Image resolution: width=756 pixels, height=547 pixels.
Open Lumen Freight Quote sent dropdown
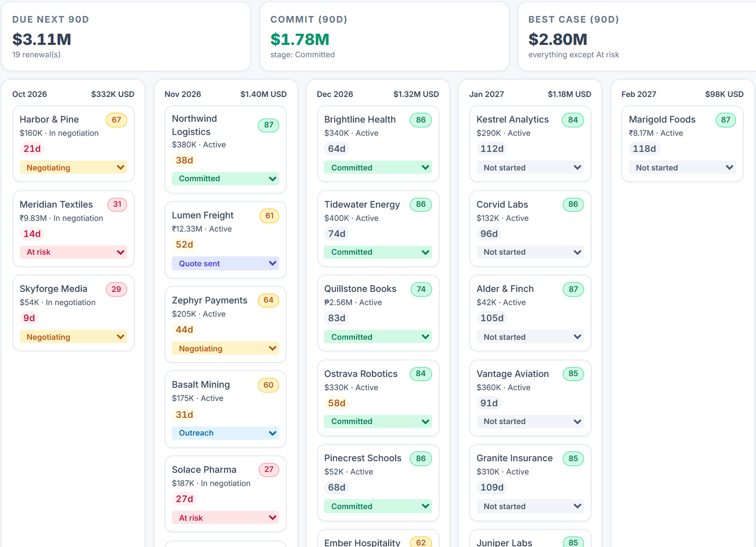pyautogui.click(x=225, y=263)
